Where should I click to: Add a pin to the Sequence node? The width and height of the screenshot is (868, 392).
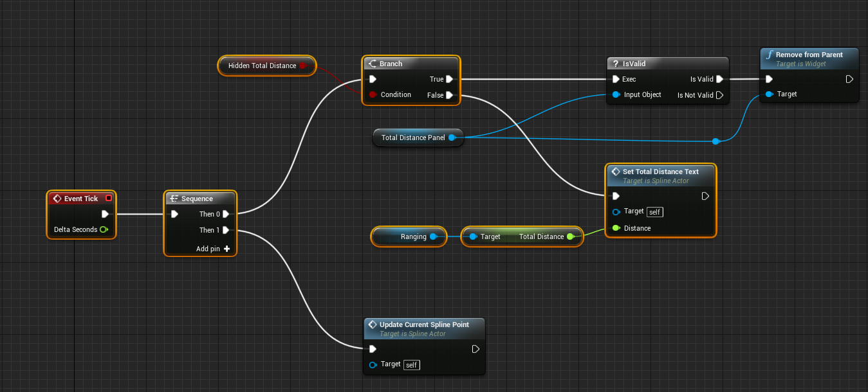(213, 249)
